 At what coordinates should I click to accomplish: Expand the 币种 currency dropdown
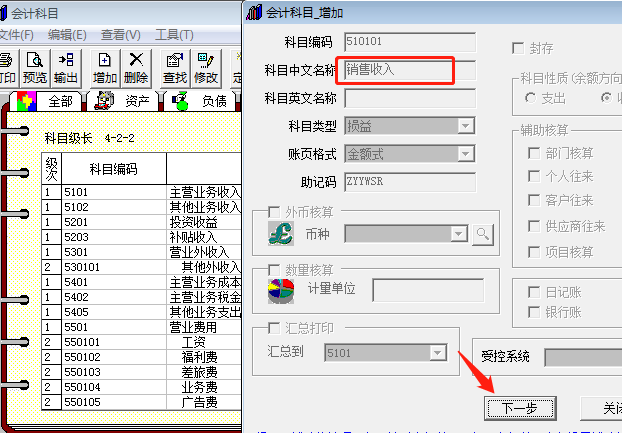pyautogui.click(x=459, y=234)
